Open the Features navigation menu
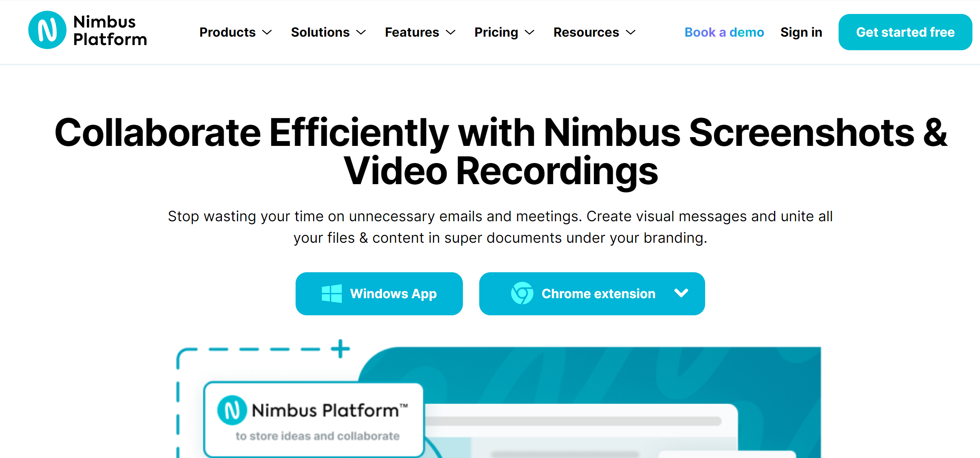The image size is (980, 458). pyautogui.click(x=419, y=32)
